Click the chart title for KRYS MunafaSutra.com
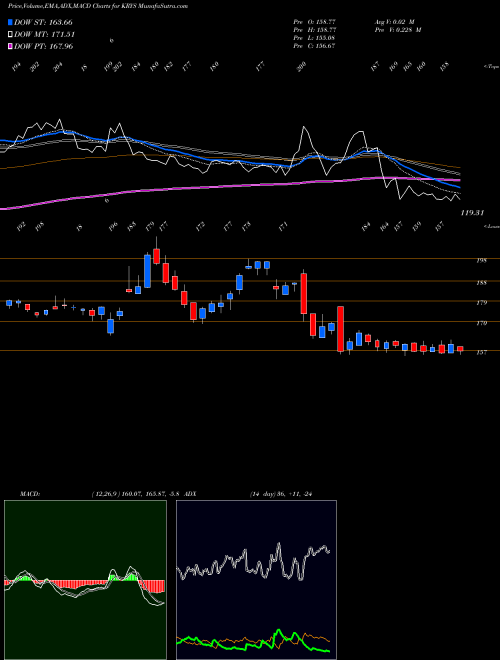This screenshot has width=500, height=660. 98,6
